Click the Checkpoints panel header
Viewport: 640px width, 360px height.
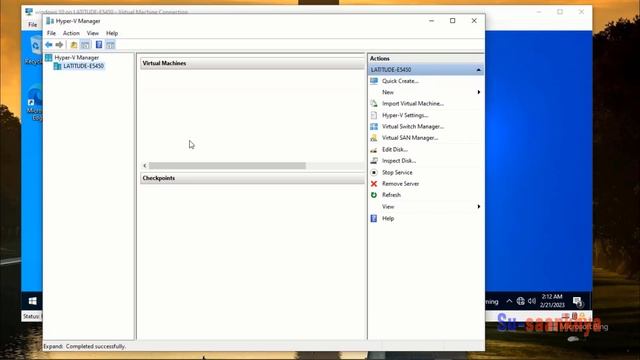(x=252, y=178)
